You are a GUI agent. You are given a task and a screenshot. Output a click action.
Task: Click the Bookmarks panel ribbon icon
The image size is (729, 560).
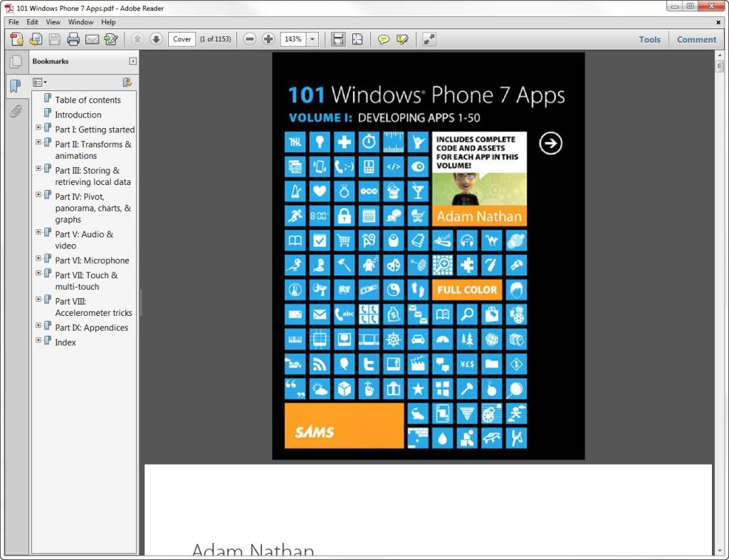coord(16,86)
